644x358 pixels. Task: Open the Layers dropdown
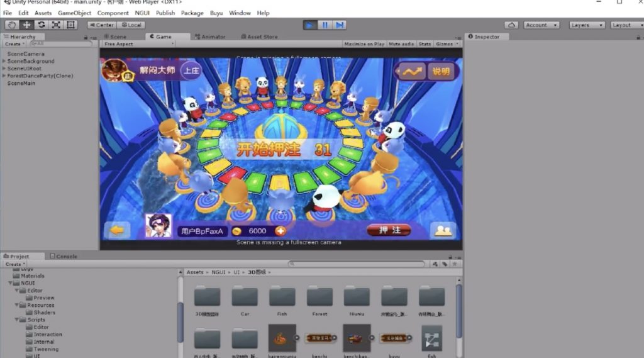587,25
